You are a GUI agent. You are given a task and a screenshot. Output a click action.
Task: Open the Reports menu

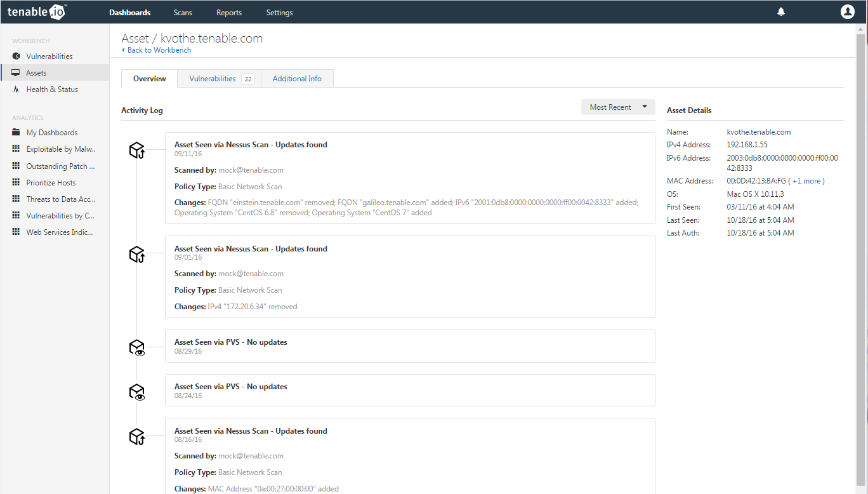[229, 13]
